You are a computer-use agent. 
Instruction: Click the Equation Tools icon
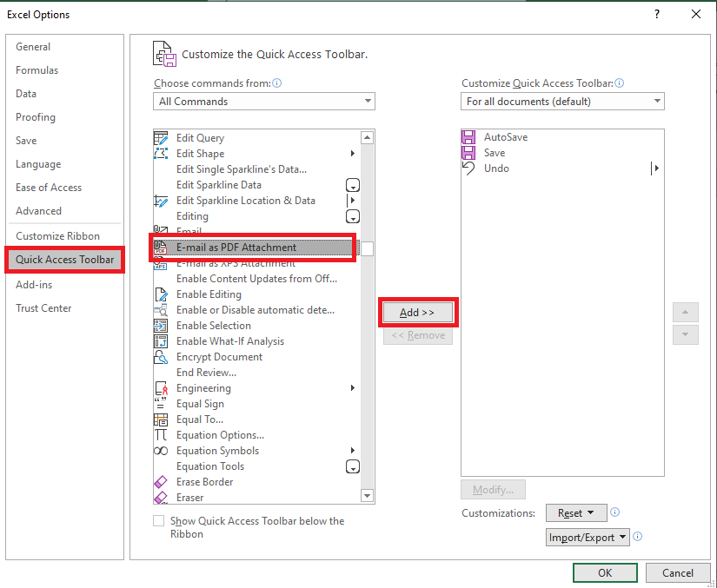click(161, 466)
